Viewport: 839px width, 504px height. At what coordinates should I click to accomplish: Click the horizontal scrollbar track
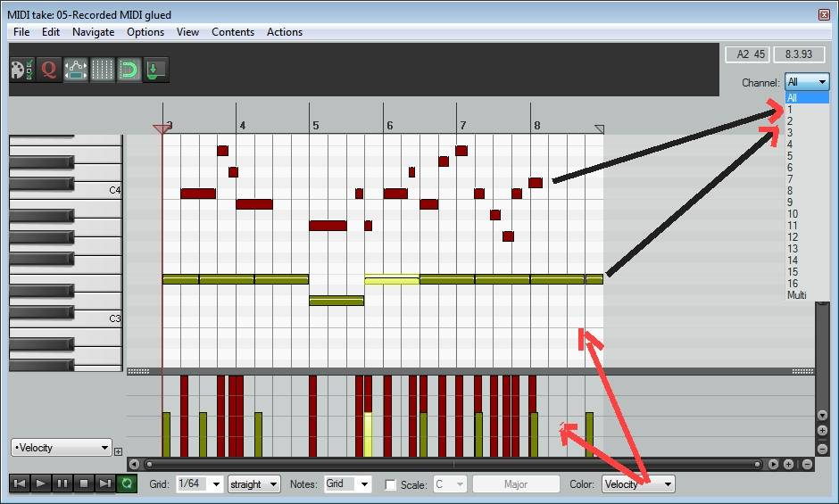point(453,465)
